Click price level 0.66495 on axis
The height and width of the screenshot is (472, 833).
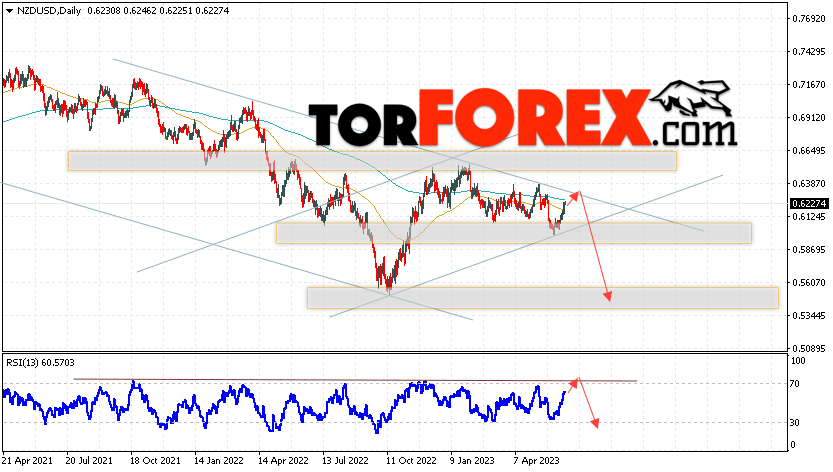[809, 150]
